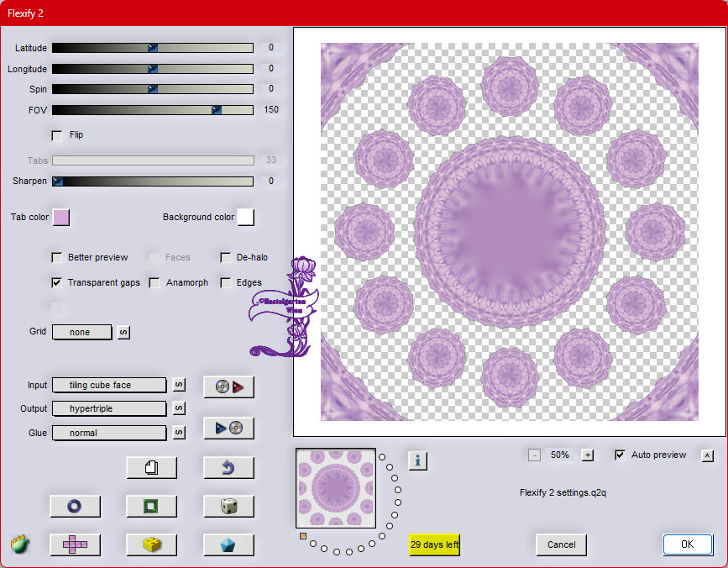Viewport: 728px width, 568px height.
Task: Click the copy pages icon button
Action: pos(151,467)
